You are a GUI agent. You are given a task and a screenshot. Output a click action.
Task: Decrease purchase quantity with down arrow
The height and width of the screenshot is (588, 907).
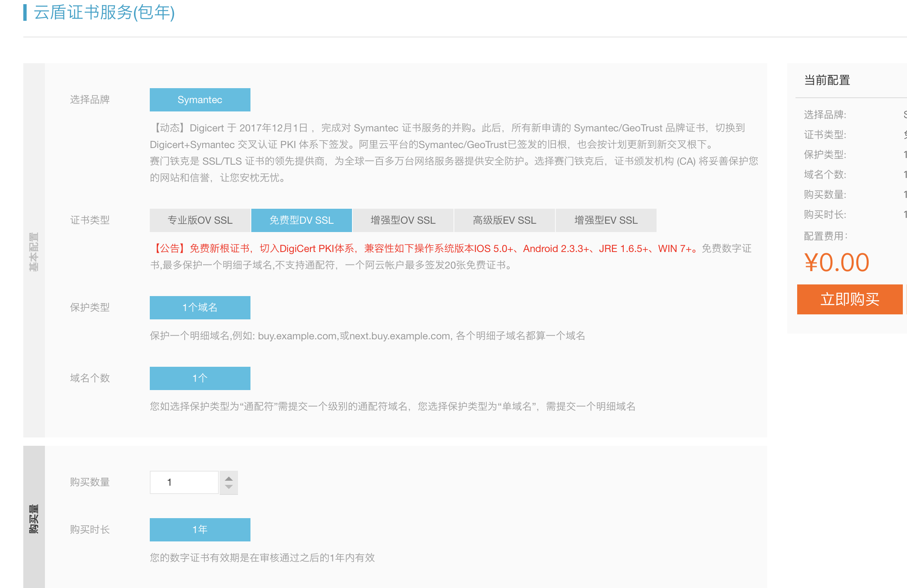pyautogui.click(x=228, y=487)
